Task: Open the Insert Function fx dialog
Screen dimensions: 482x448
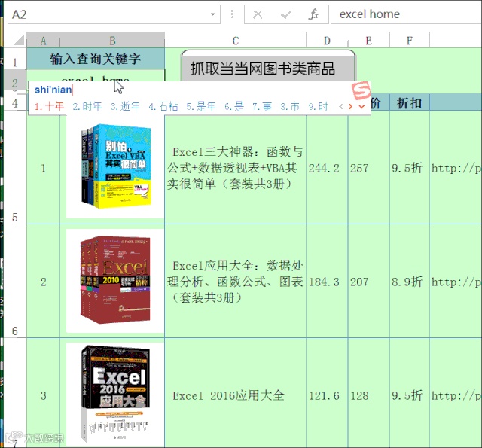Action: tap(313, 14)
